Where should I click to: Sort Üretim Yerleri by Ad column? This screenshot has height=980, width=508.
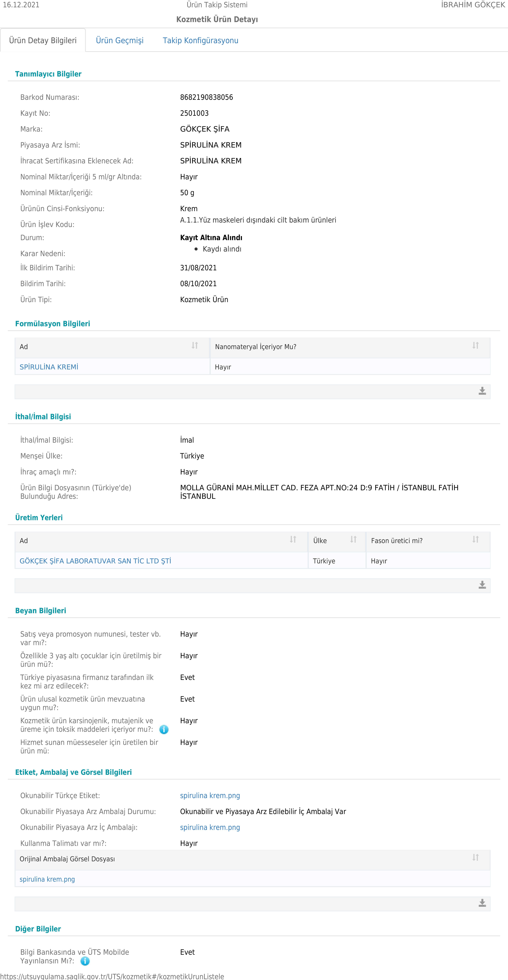click(x=293, y=539)
